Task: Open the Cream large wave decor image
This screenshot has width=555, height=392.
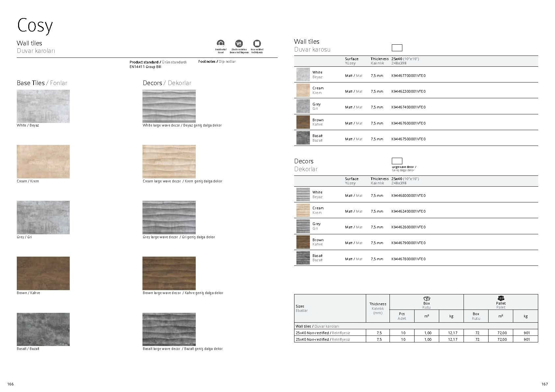Action: tap(169, 162)
